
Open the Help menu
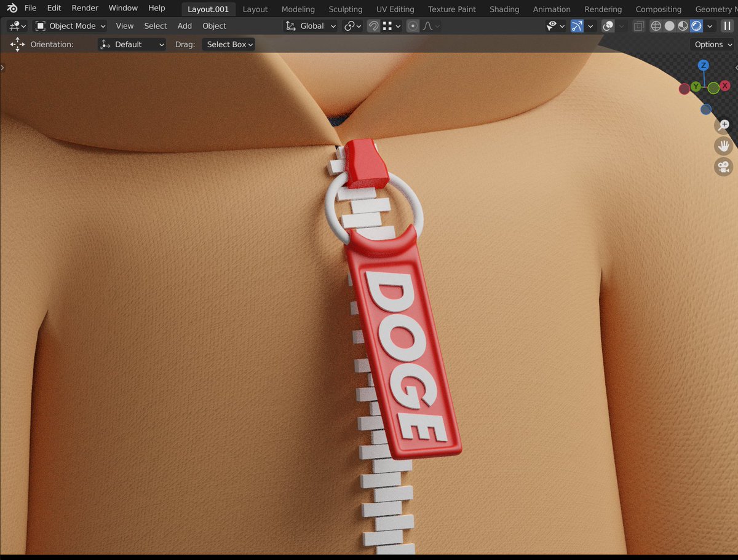157,8
